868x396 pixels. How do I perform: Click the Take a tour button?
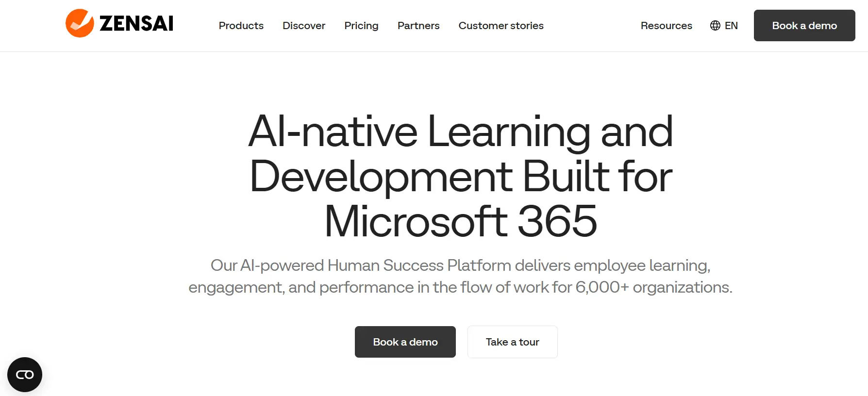(x=512, y=342)
